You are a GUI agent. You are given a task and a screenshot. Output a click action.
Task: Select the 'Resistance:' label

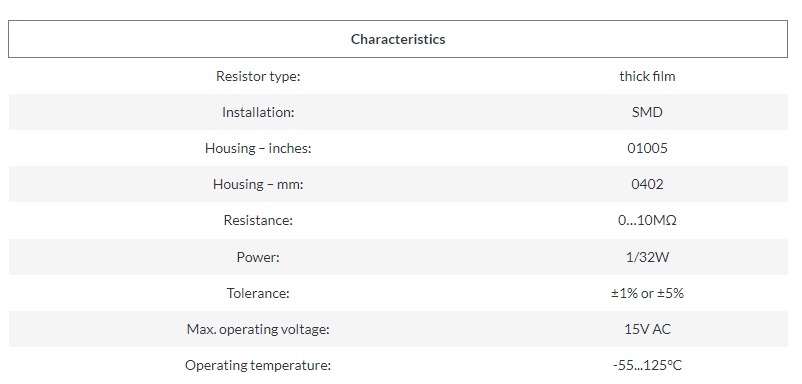(x=258, y=220)
